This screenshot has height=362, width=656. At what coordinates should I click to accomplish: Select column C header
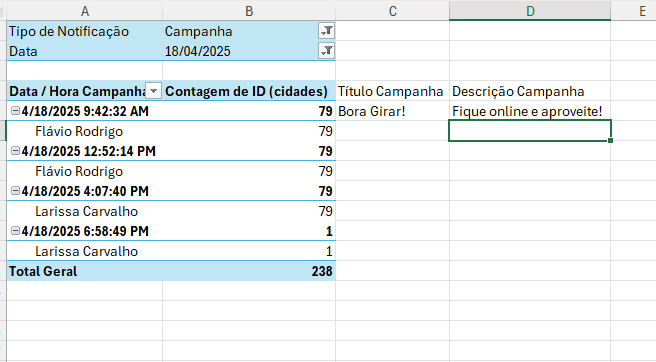[392, 11]
